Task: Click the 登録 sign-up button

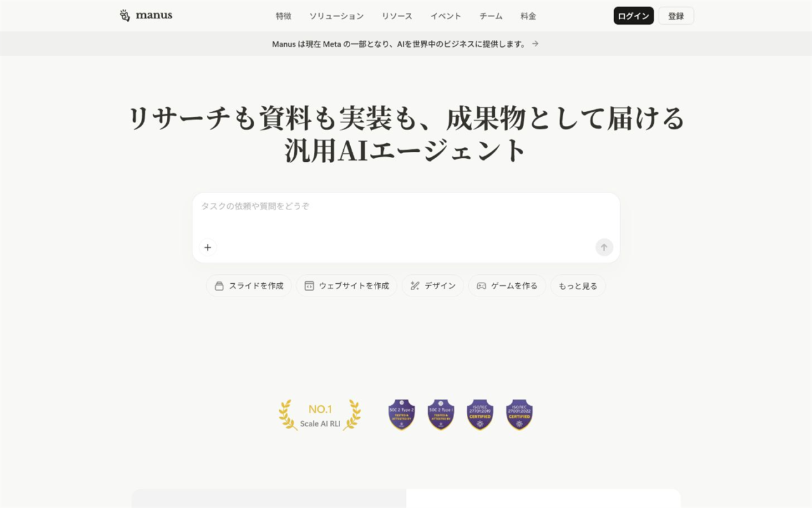Action: (x=676, y=16)
